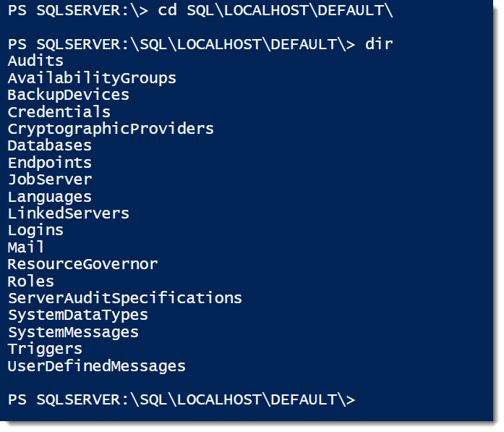504x432 pixels.
Task: Select the Roles line
Action: pos(31,281)
